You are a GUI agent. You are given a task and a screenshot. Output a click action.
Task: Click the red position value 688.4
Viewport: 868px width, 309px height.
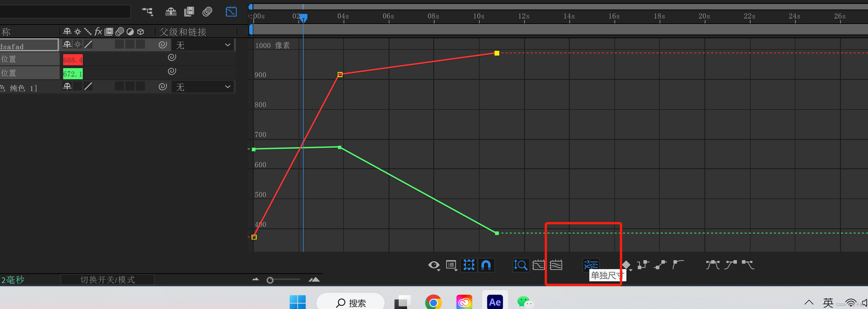pyautogui.click(x=72, y=59)
